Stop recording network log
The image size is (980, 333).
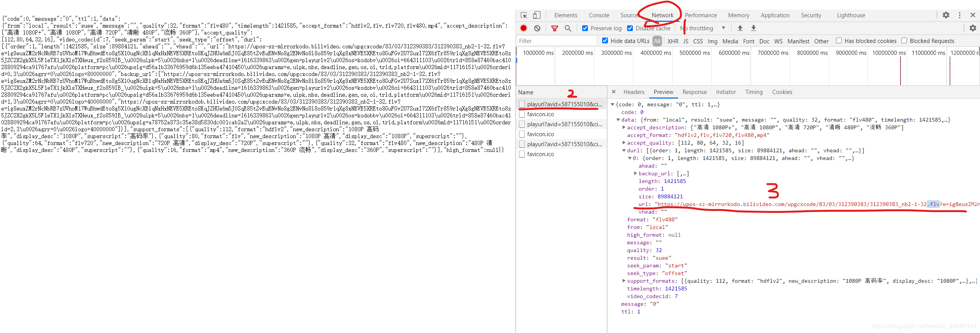(x=523, y=28)
